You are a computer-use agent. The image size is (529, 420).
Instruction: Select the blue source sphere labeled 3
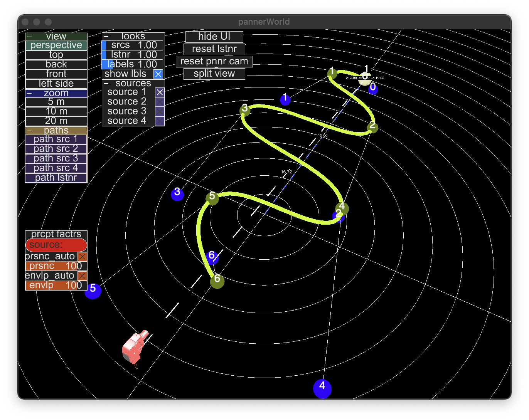[x=177, y=194]
